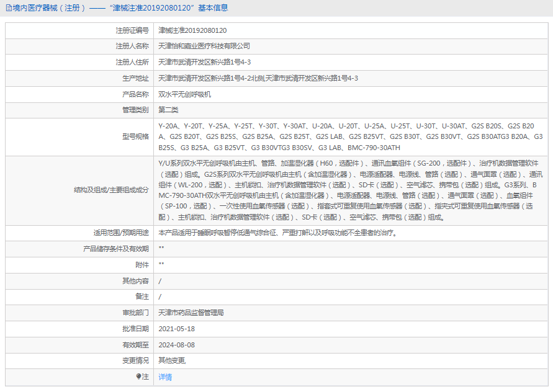The width and height of the screenshot is (553, 392).
Task: Select management class value 第二类
Action: point(168,110)
